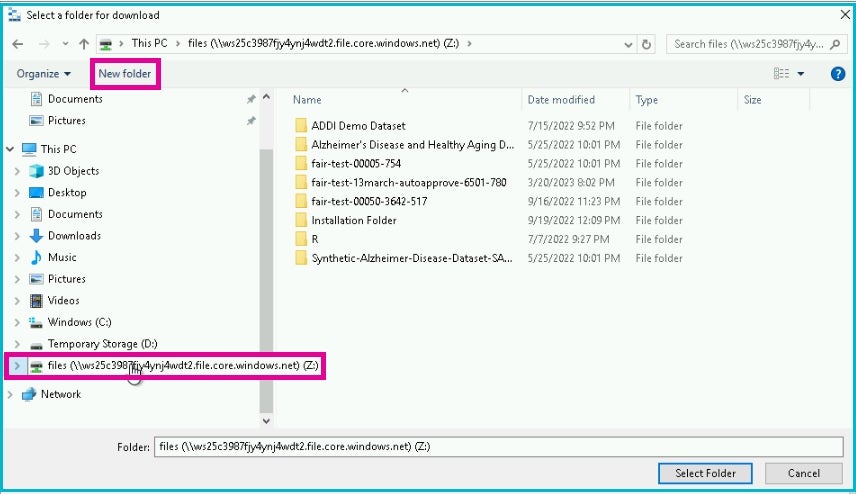This screenshot has height=494, width=856.
Task: Click the Desktop folder icon
Action: (36, 193)
